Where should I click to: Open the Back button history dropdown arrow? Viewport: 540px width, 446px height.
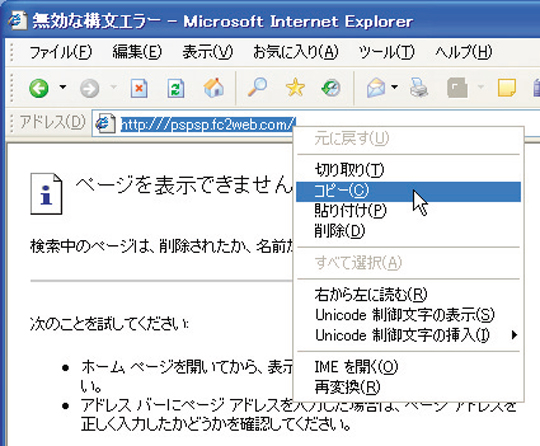click(x=63, y=87)
